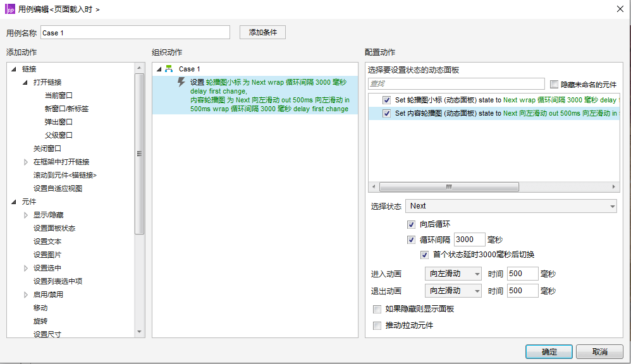This screenshot has width=631, height=364.
Task: Expand the 在框架中打开链接 node
Action: [25, 162]
